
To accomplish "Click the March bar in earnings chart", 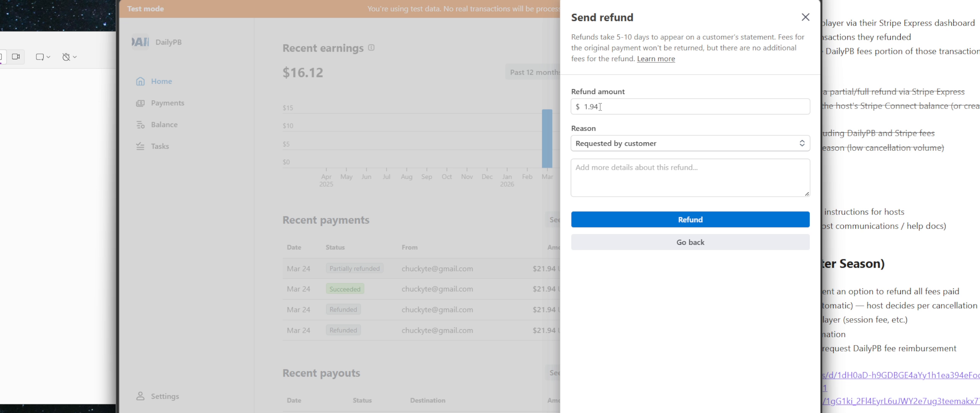I will (x=547, y=138).
